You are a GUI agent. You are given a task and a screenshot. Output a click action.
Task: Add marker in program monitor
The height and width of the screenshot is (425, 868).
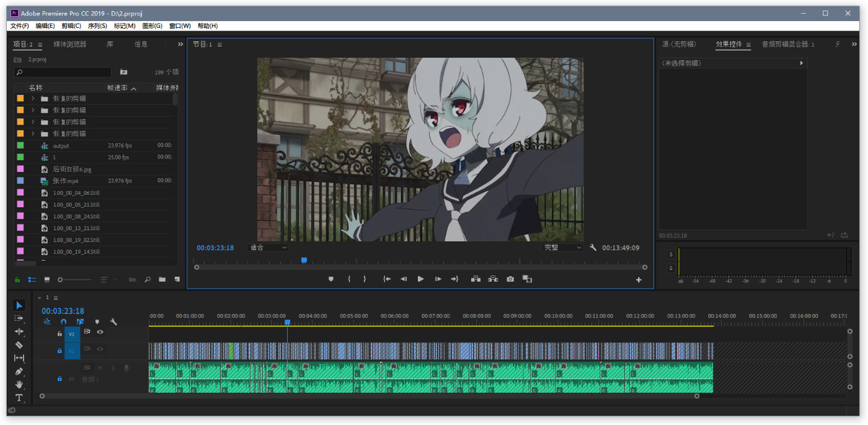pyautogui.click(x=331, y=279)
